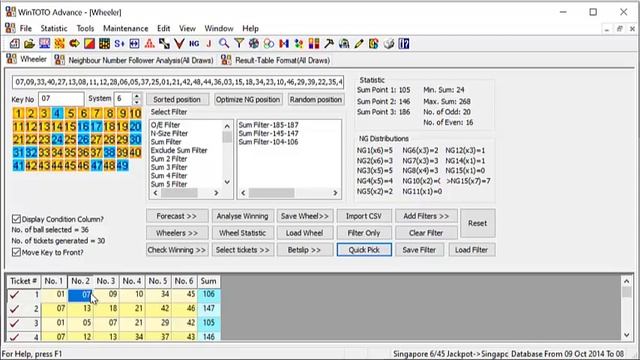Click the Optimize NG position button
The width and height of the screenshot is (640, 360).
point(248,100)
